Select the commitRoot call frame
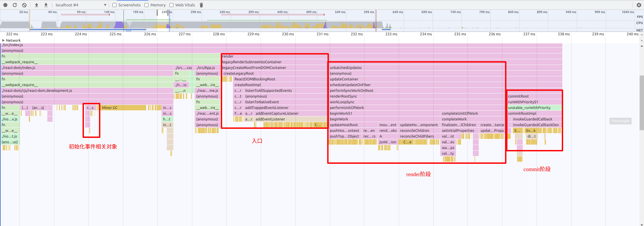644x226 pixels. (518, 96)
